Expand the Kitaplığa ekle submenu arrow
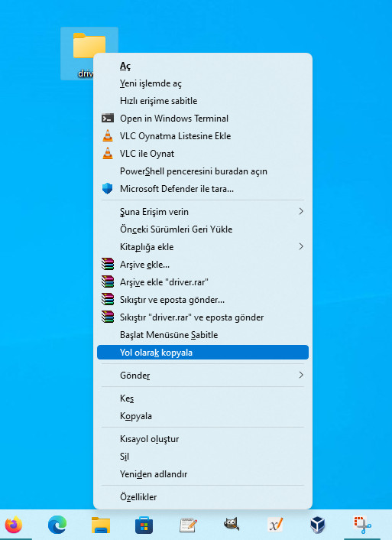Screen dimensions: 392x540 [x=301, y=246]
